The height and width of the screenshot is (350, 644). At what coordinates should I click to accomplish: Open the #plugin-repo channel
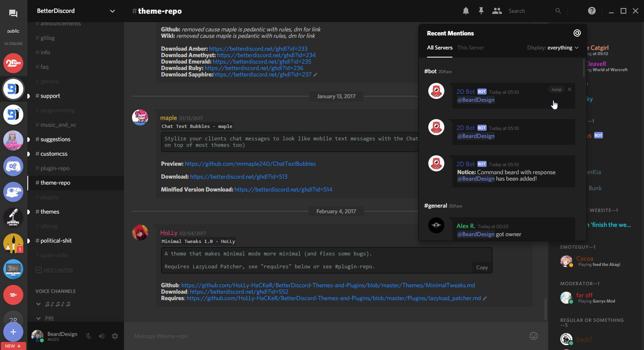click(x=76, y=168)
